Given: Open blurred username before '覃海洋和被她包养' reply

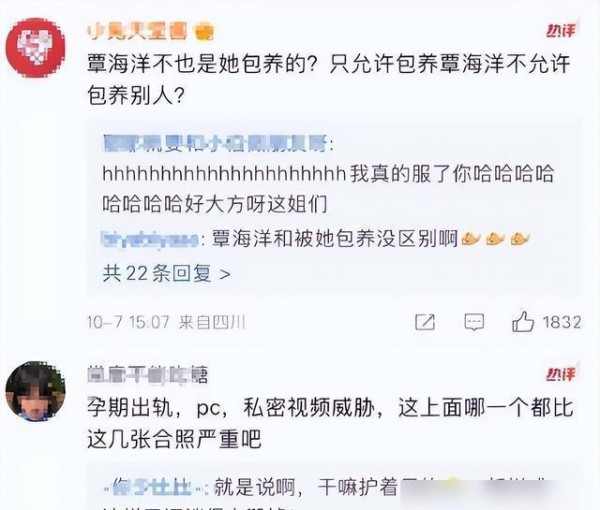Looking at the screenshot, I should (150, 239).
